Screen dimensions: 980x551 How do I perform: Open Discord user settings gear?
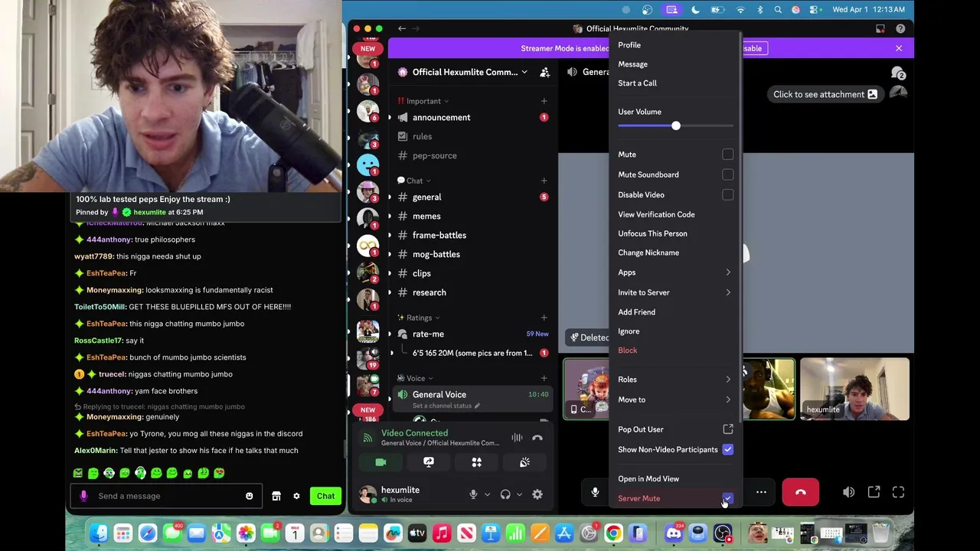[x=537, y=494]
